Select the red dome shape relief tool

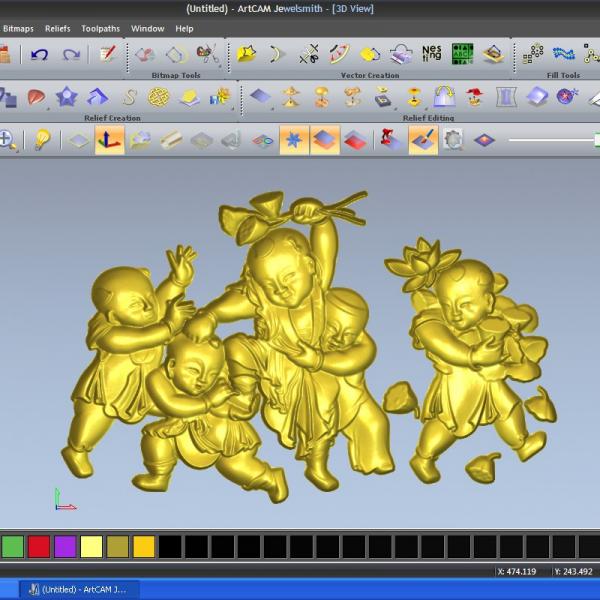point(36,97)
